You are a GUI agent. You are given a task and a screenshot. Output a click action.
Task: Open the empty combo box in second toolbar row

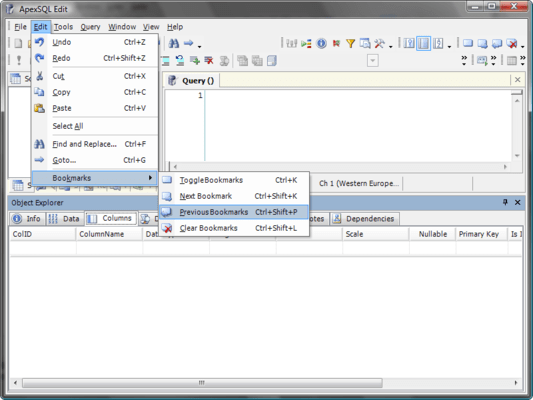(373, 61)
